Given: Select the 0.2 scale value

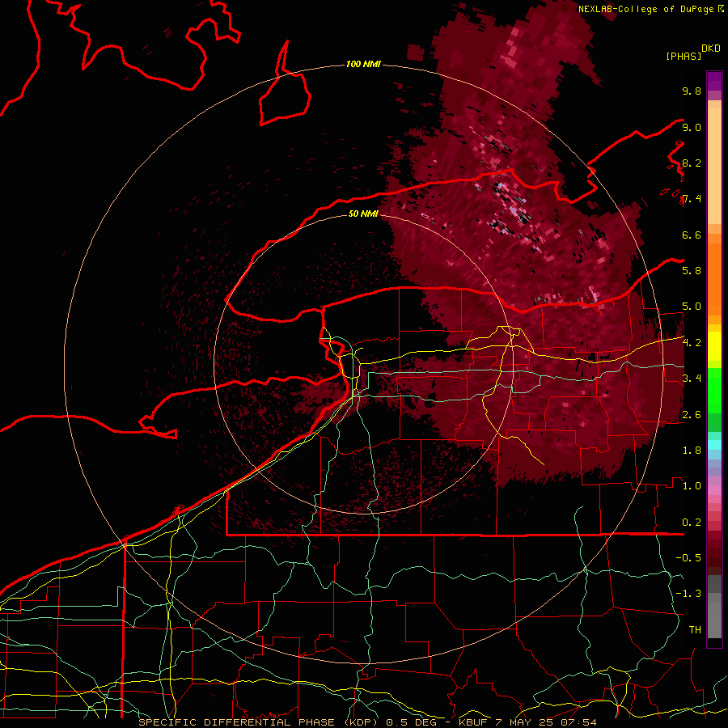Looking at the screenshot, I should [692, 523].
